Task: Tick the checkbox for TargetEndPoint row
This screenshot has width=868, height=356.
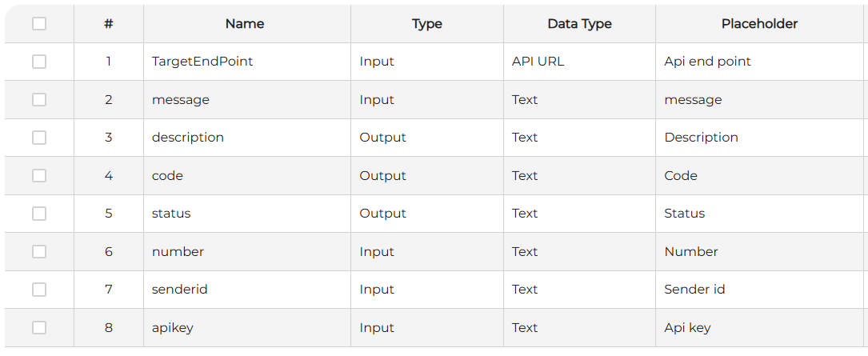Action: 39,62
